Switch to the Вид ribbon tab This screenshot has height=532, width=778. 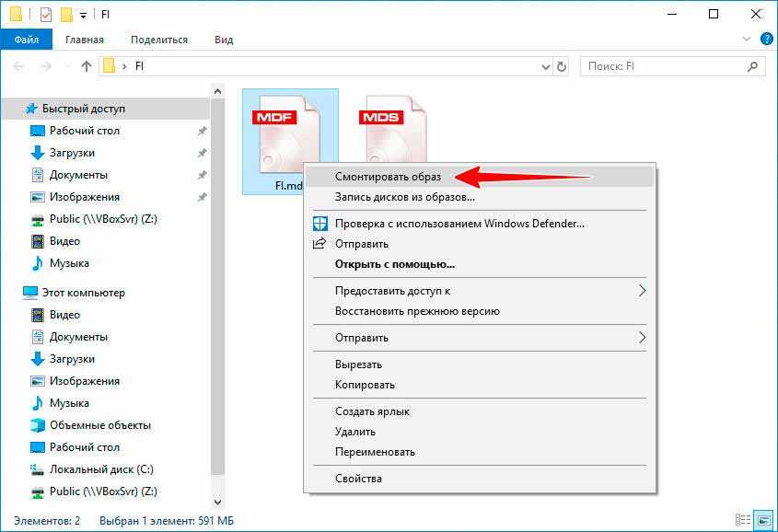224,40
